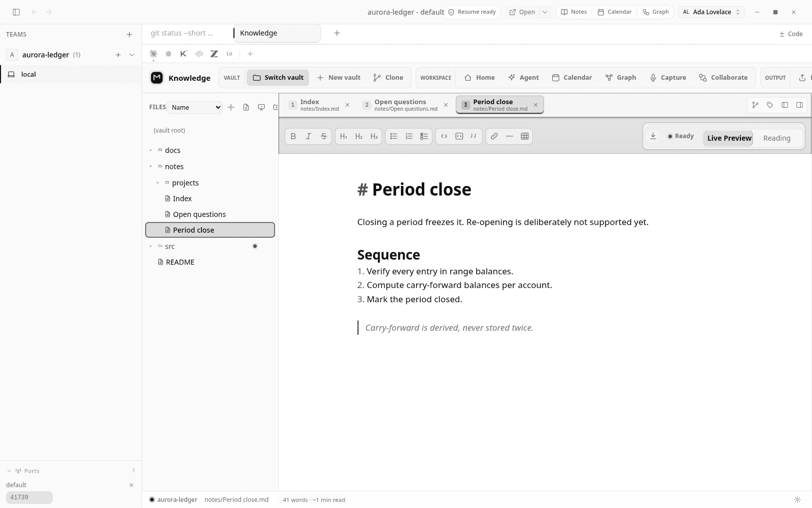Select the Lo agent item
Screen dimensions: 812x508
(x=229, y=54)
